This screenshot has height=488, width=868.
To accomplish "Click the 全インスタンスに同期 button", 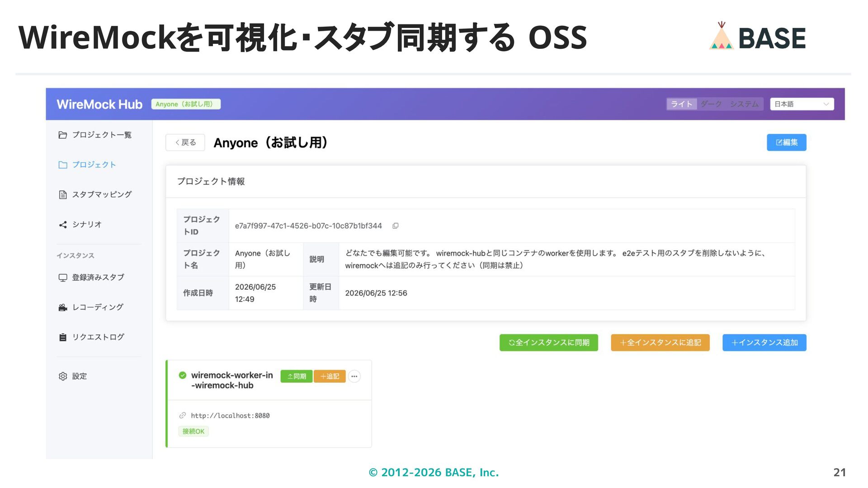I will pyautogui.click(x=549, y=343).
